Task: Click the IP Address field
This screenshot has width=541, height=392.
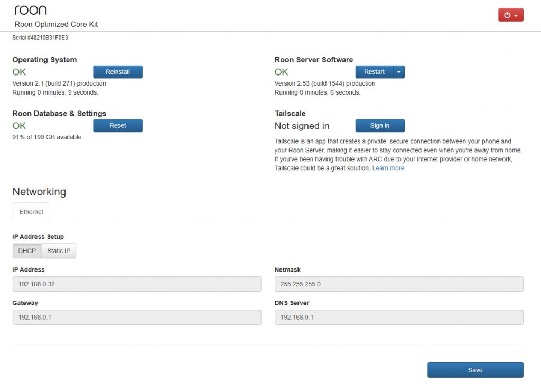Action: pyautogui.click(x=136, y=284)
